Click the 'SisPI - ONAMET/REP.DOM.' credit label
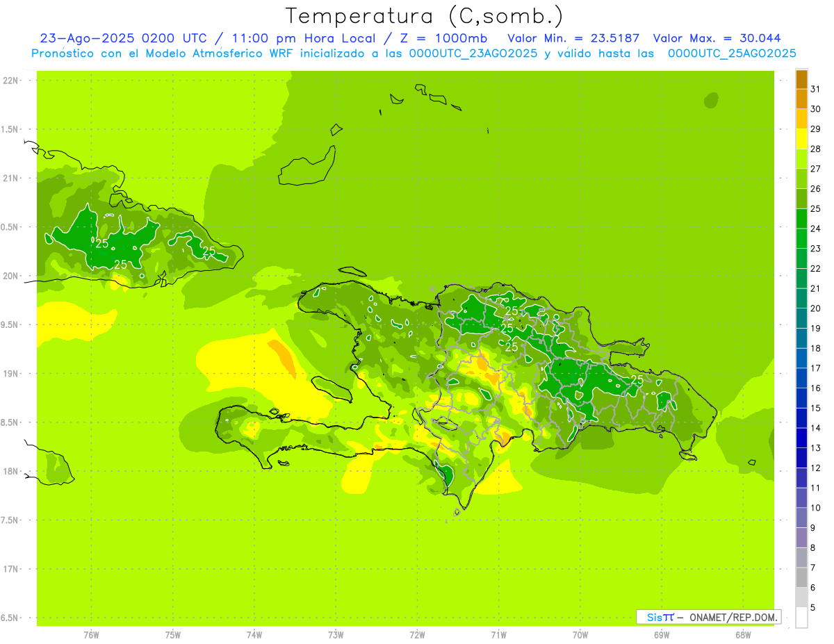This screenshot has width=834, height=644. pos(708,617)
